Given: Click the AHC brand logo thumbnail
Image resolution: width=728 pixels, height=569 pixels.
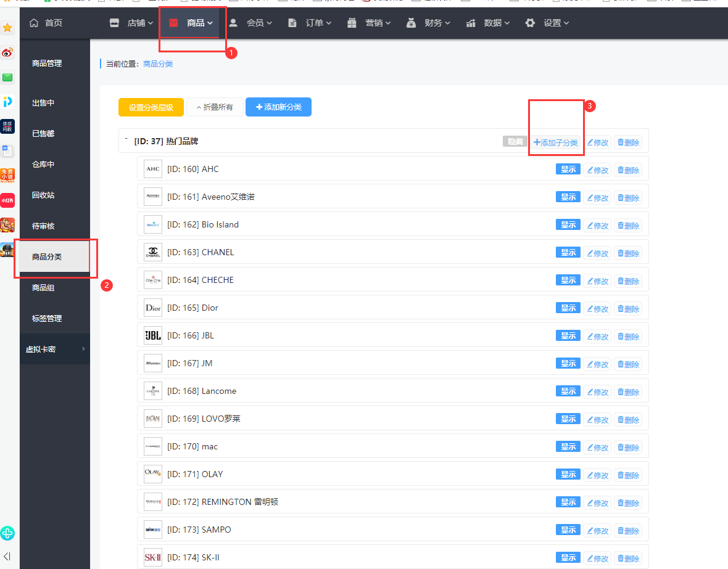Looking at the screenshot, I should (153, 169).
